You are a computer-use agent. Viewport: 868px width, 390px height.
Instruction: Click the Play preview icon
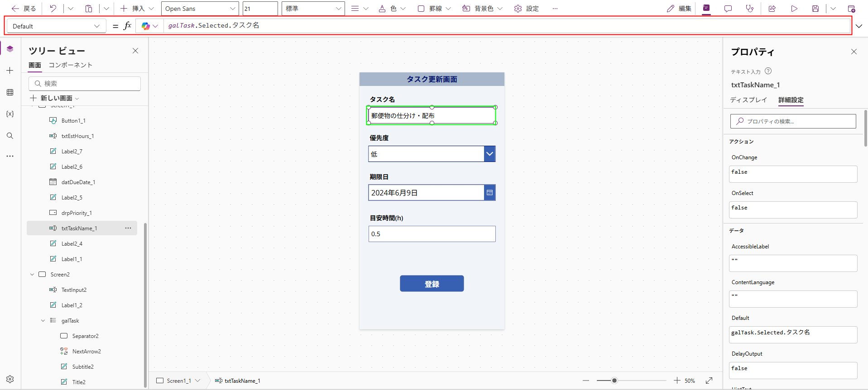click(794, 9)
